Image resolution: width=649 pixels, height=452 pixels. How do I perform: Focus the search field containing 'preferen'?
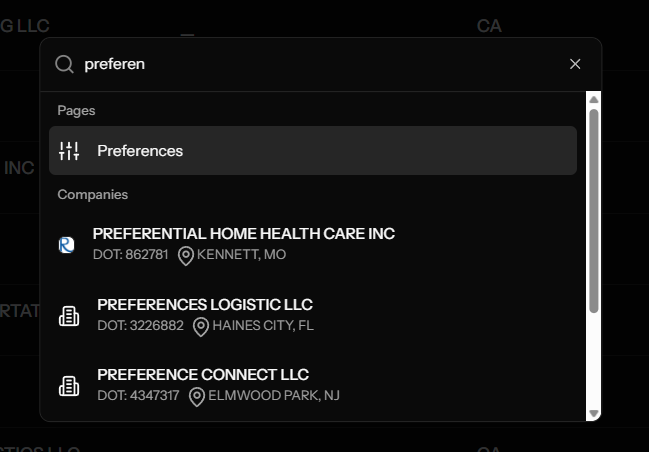click(x=320, y=64)
